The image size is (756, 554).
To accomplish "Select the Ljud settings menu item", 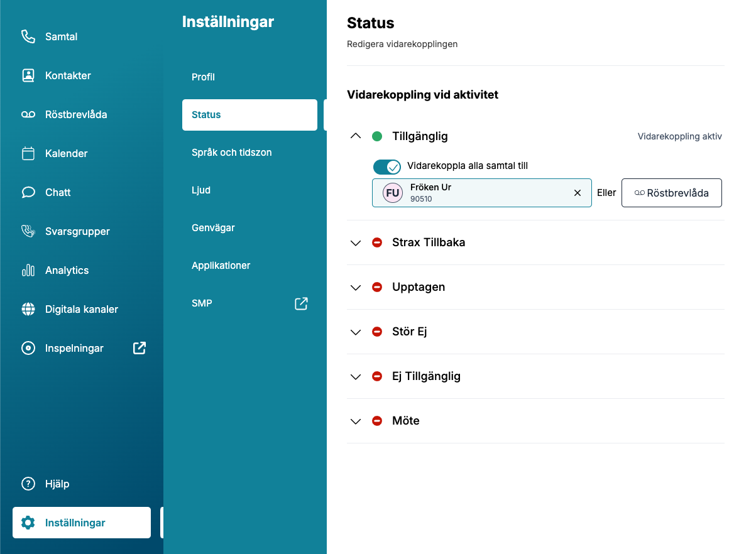I will click(x=202, y=190).
